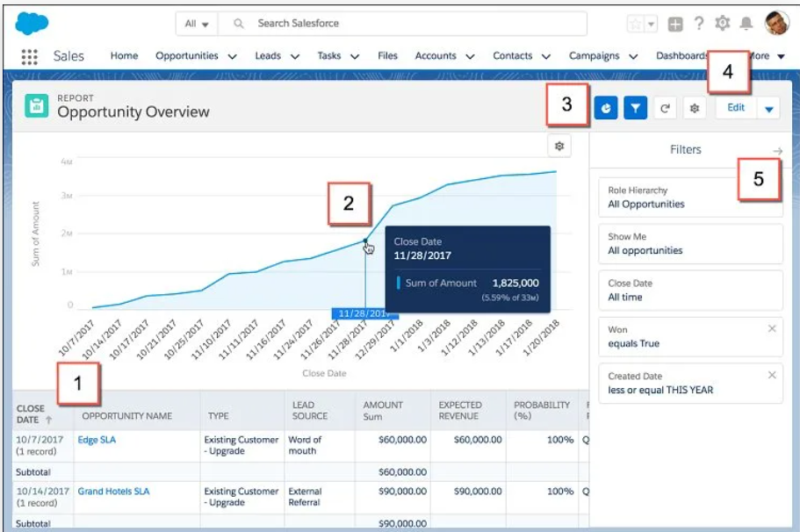This screenshot has height=532, width=800.
Task: Sort by the Close Date arrow
Action: coord(49,420)
